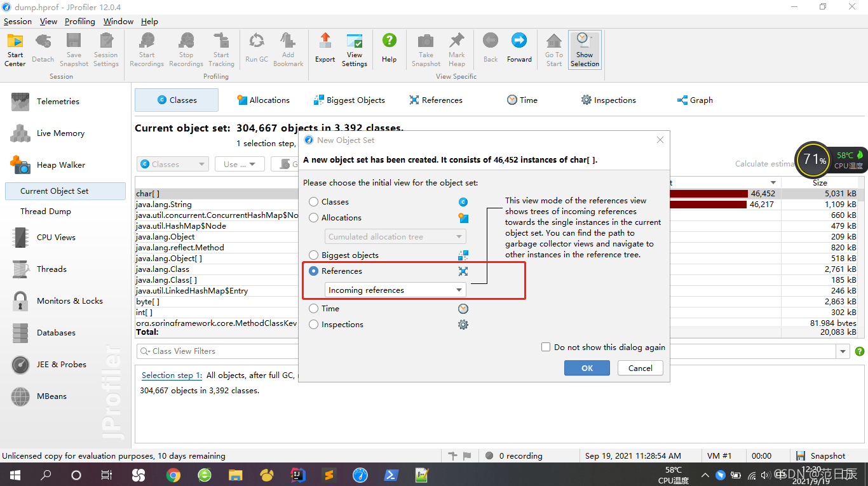Open Help from the toolbar
868x486 pixels.
(x=390, y=50)
